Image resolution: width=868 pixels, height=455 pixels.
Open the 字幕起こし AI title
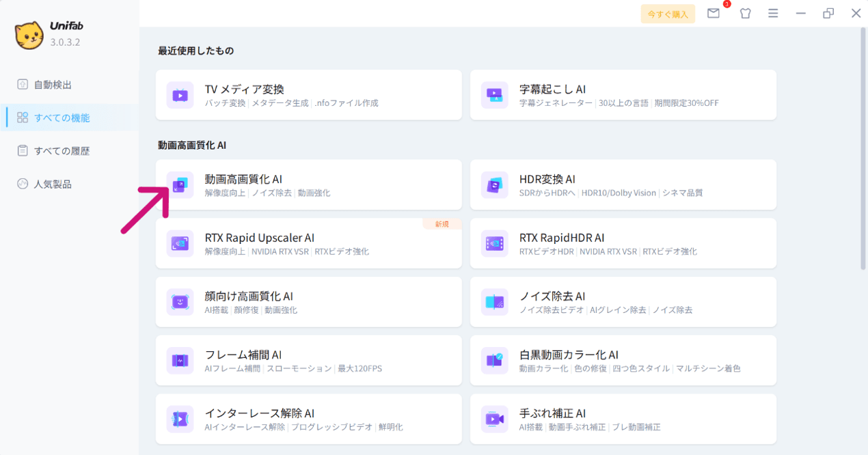(x=552, y=89)
